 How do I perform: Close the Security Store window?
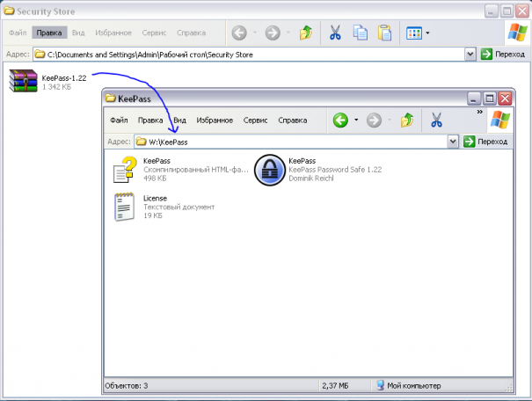tap(522, 11)
